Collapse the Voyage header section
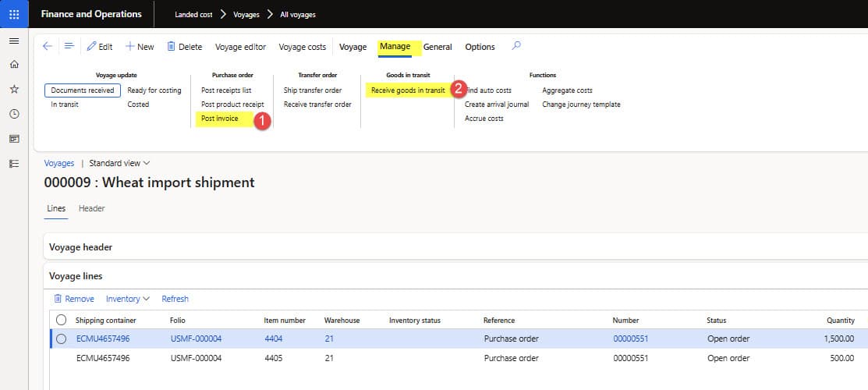 click(81, 247)
